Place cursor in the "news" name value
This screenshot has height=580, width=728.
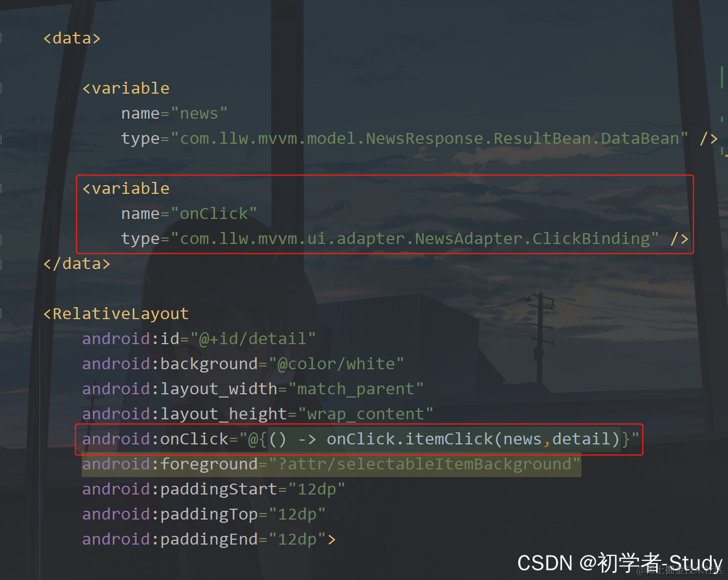point(199,113)
